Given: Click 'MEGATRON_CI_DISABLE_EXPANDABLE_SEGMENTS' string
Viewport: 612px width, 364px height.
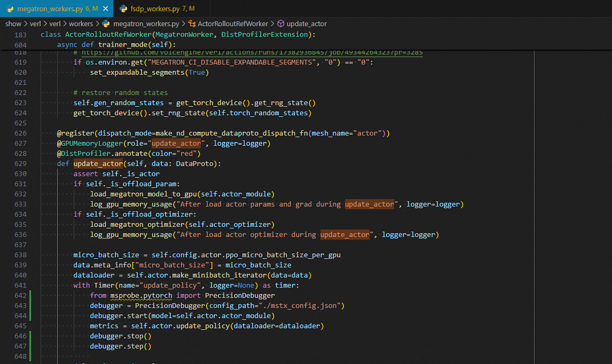Looking at the screenshot, I should tap(232, 62).
